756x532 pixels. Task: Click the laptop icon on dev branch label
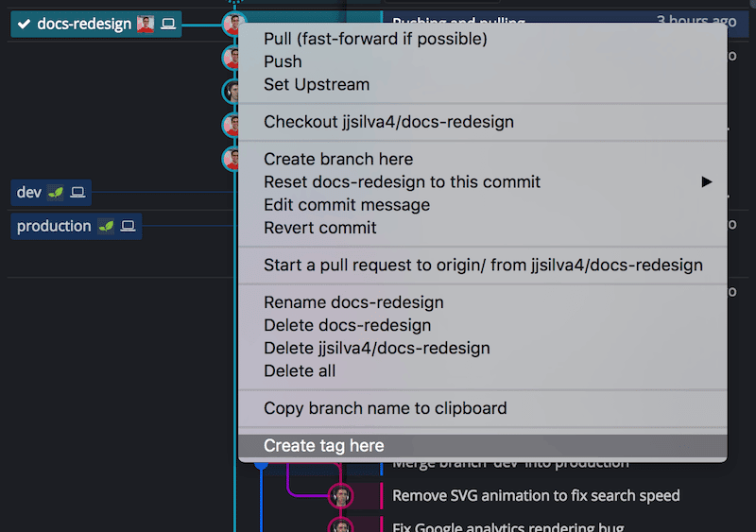(x=77, y=193)
